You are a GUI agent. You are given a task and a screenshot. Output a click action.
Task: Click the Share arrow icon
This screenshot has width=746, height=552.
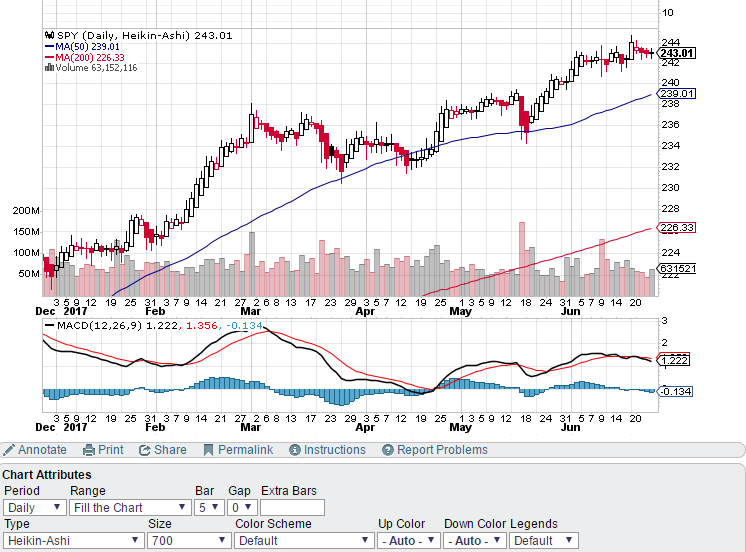(x=145, y=450)
